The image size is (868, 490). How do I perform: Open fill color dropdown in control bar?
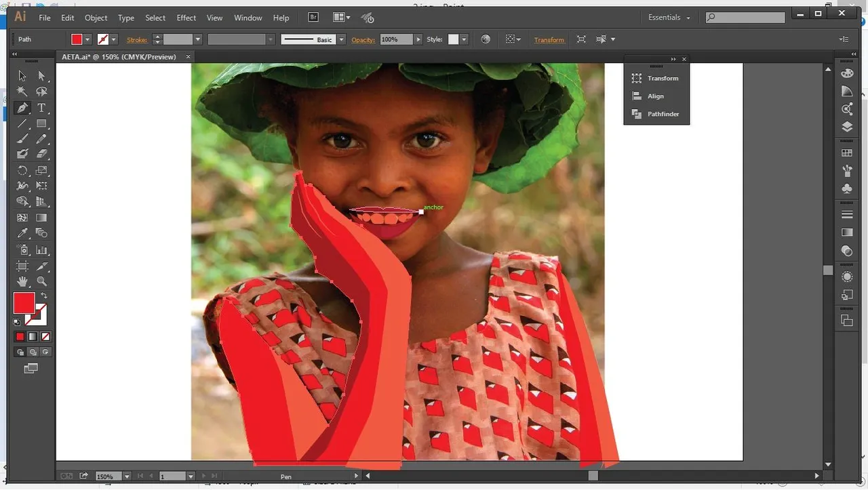pyautogui.click(x=87, y=39)
